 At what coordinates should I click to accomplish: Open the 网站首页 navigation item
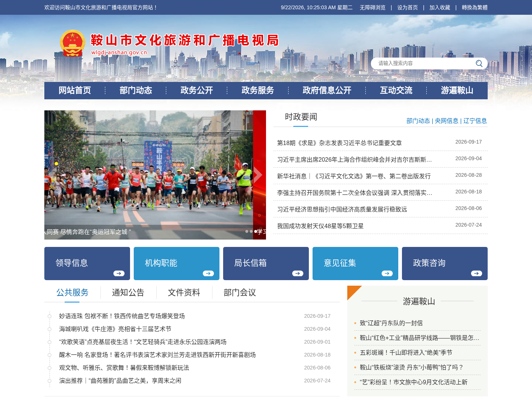point(75,90)
